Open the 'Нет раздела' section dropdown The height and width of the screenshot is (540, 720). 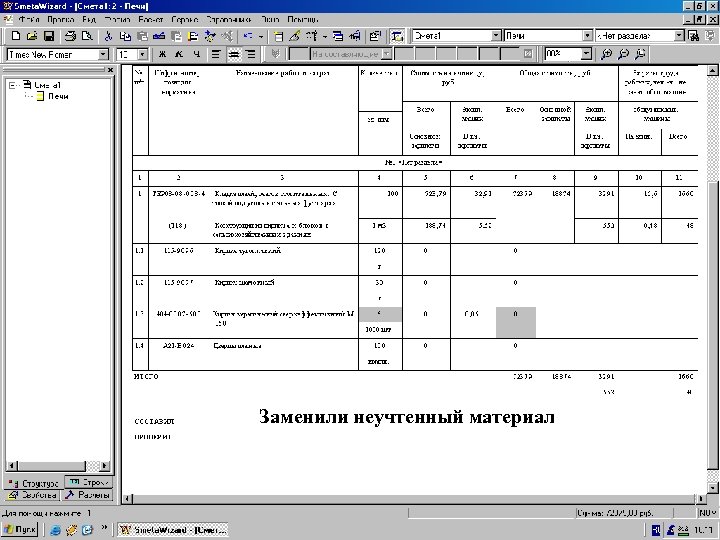point(679,36)
